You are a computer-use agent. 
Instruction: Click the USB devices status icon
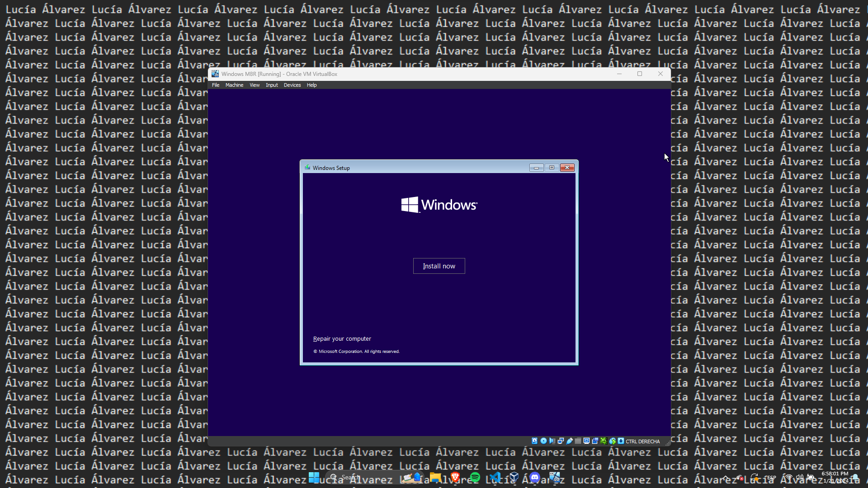(570, 441)
